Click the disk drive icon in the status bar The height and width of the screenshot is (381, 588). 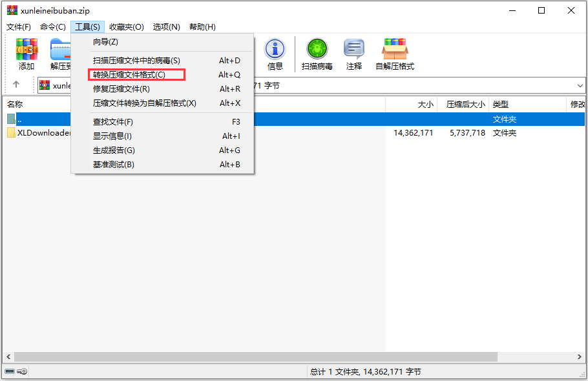[10, 371]
